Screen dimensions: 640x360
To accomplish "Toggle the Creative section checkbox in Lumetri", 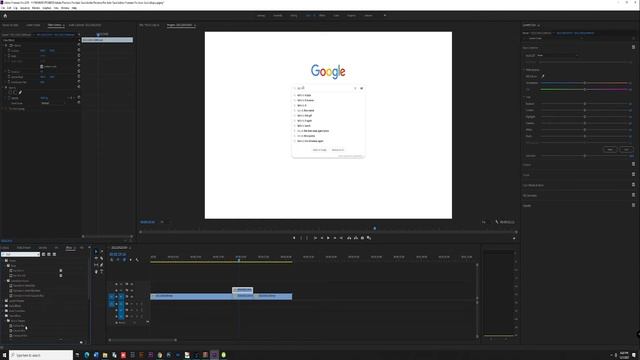I will pos(633,164).
